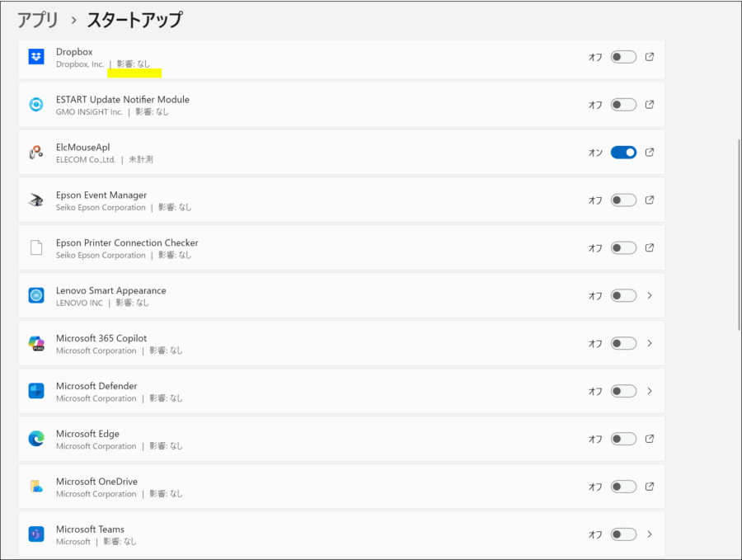
Task: Click the Microsoft 365 Copilot icon
Action: 35,343
